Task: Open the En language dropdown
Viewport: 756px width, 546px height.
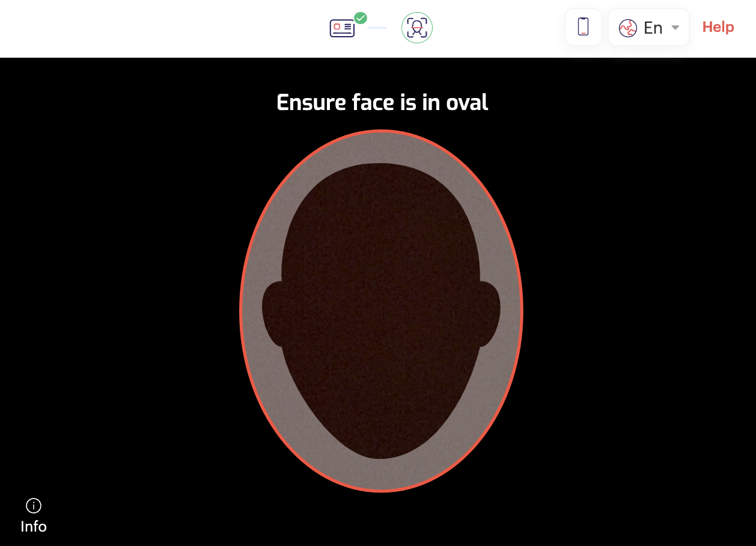Action: [x=648, y=27]
